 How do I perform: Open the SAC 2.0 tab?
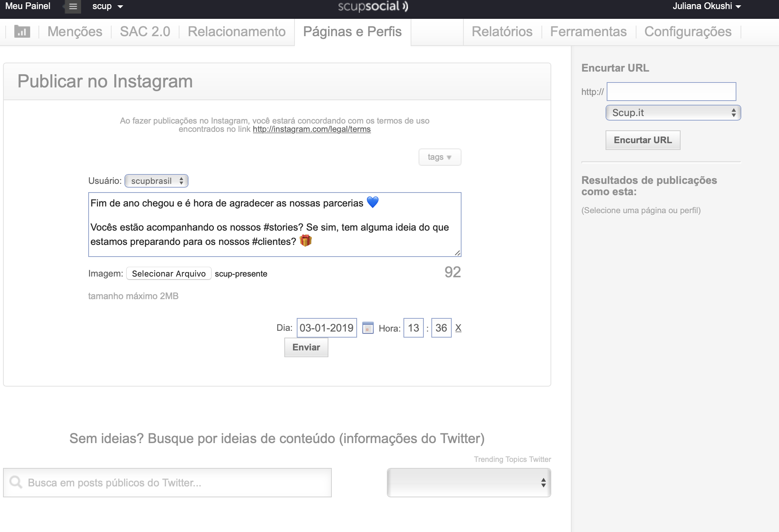pyautogui.click(x=145, y=32)
